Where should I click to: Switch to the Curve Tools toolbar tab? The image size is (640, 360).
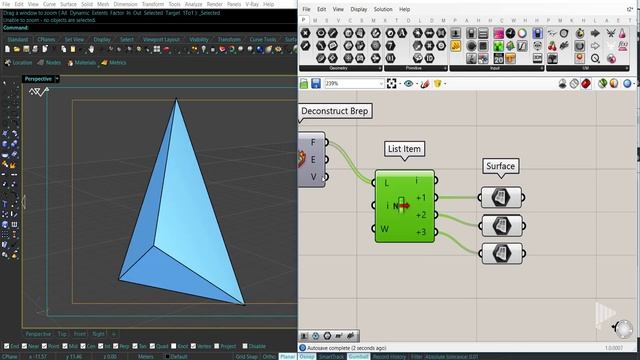(263, 40)
